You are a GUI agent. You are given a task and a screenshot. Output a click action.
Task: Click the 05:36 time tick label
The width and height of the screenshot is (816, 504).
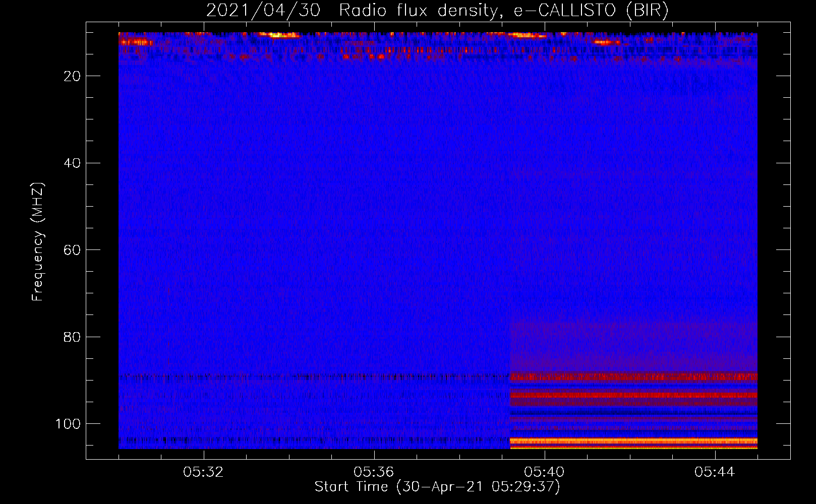coord(374,472)
